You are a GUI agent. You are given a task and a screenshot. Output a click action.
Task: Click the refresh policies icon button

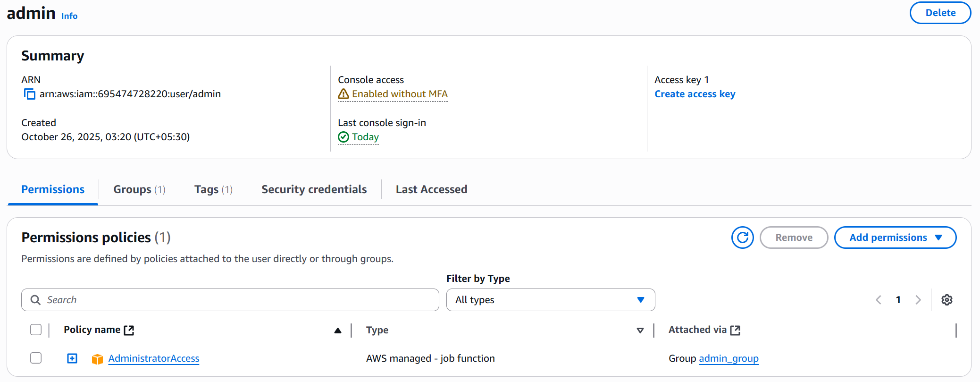coord(742,238)
